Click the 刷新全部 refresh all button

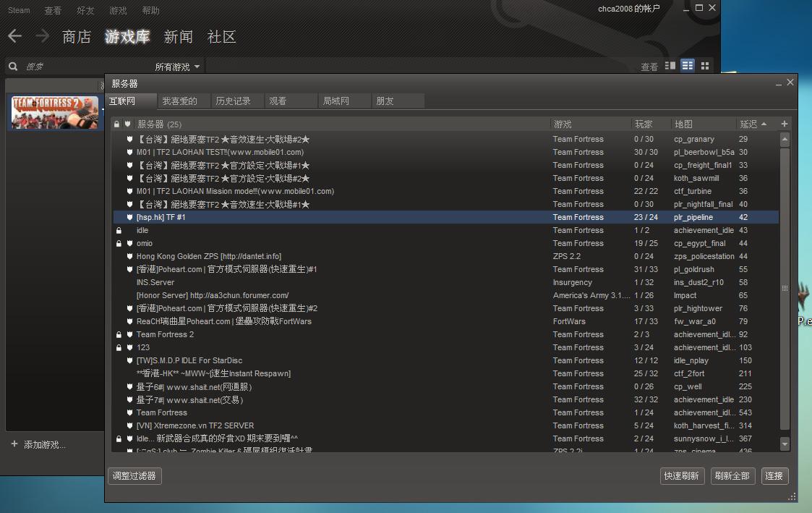(x=732, y=475)
